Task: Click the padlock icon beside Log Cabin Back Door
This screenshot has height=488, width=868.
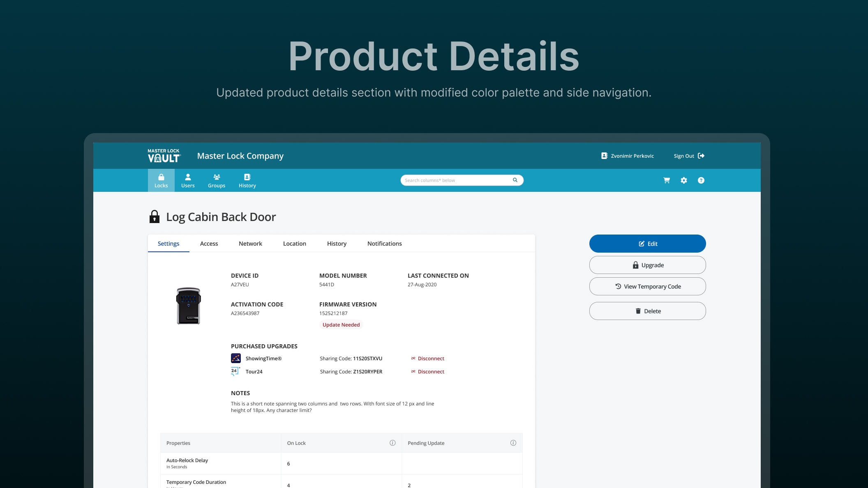Action: coord(155,216)
